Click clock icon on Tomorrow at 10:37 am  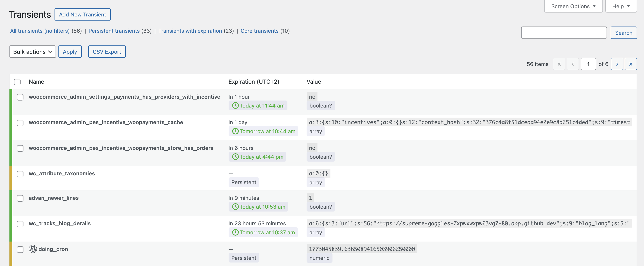[x=235, y=232]
